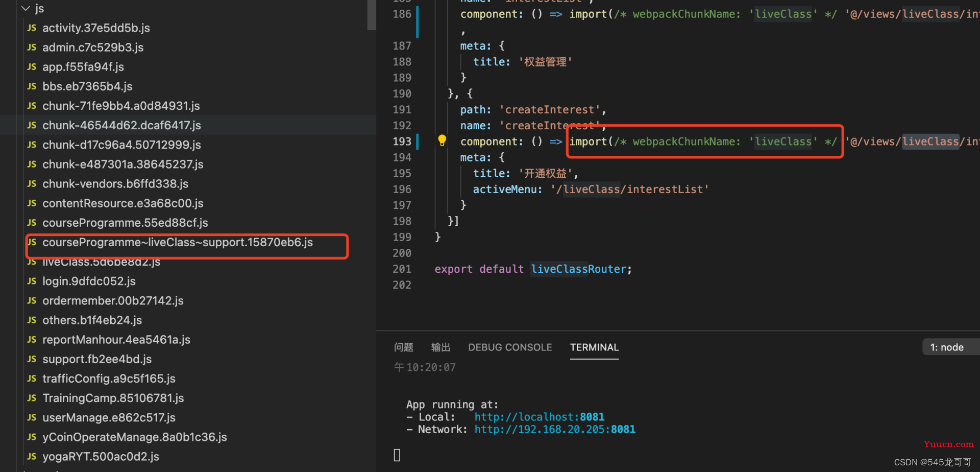Open TrainingCamp.85106781.js file
Screen dimensions: 980x472
(113, 398)
